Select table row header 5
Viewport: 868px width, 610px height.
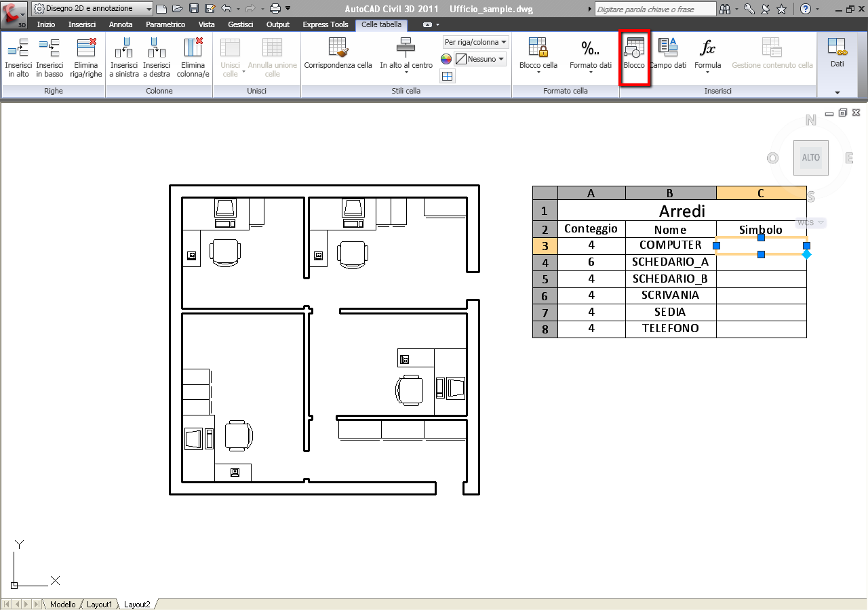pos(545,279)
